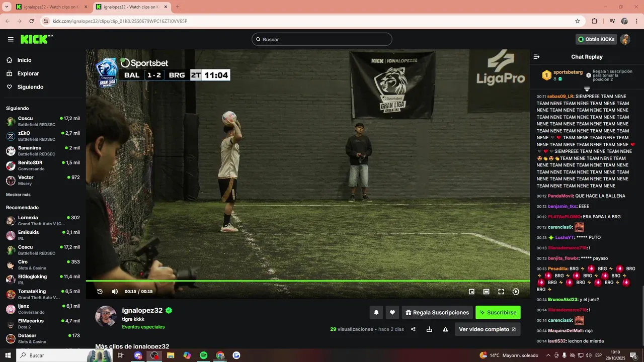Click LushoYT username in chat

(x=565, y=237)
